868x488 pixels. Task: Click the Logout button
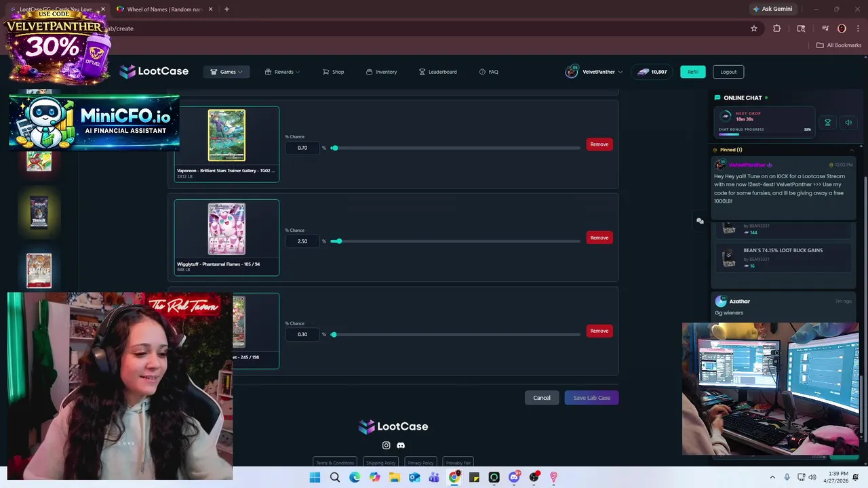728,72
